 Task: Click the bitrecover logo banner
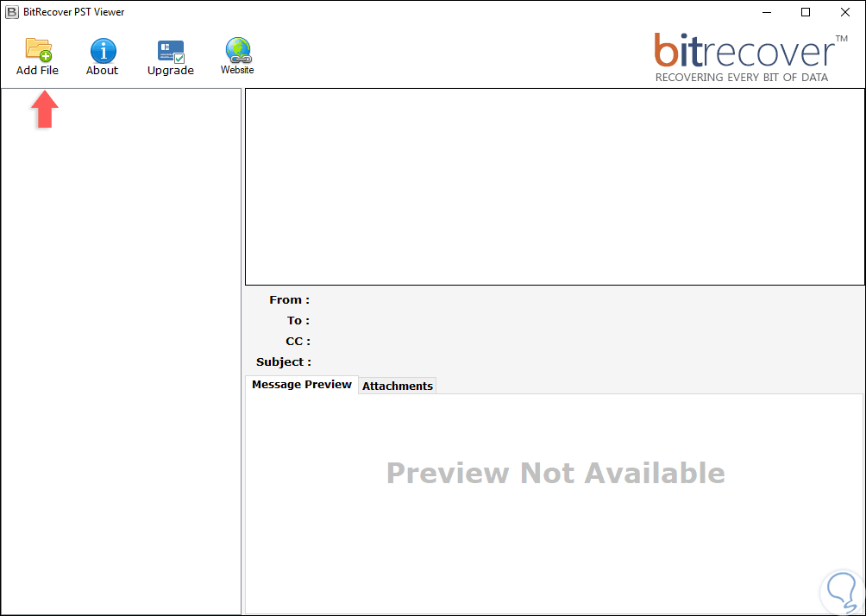pos(750,58)
